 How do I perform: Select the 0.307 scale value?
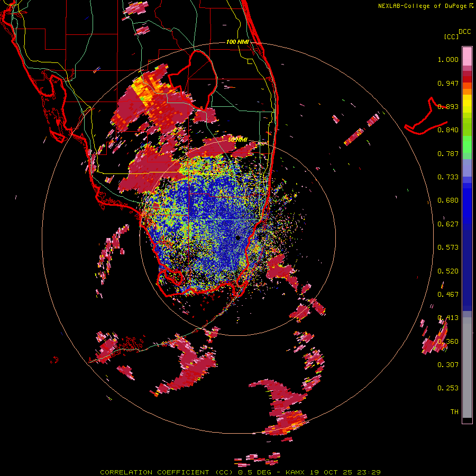448,365
